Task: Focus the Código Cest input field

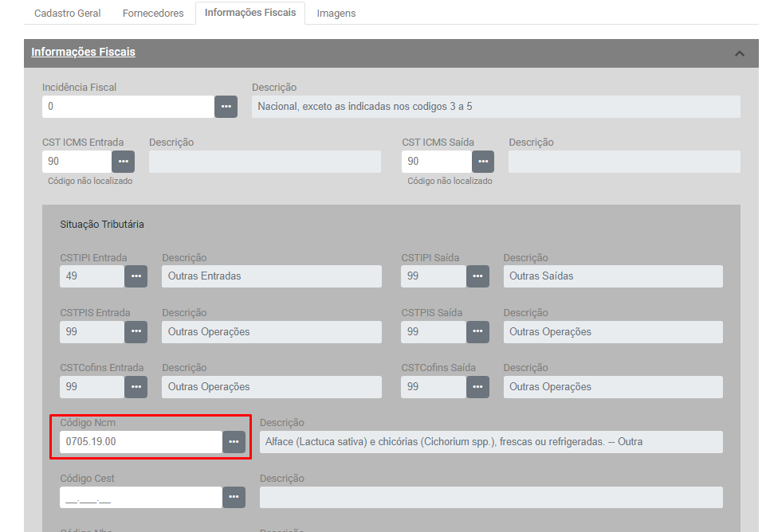Action: coord(140,497)
